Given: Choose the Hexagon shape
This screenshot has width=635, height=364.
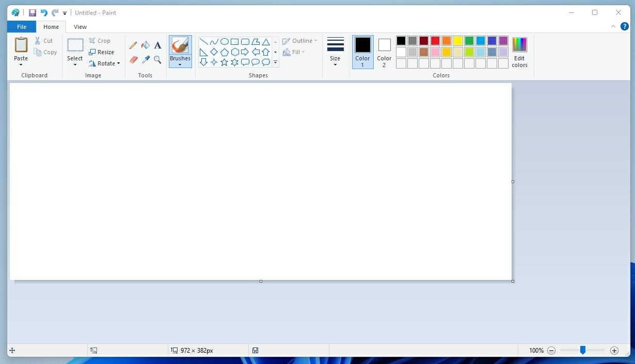Looking at the screenshot, I should (x=234, y=52).
